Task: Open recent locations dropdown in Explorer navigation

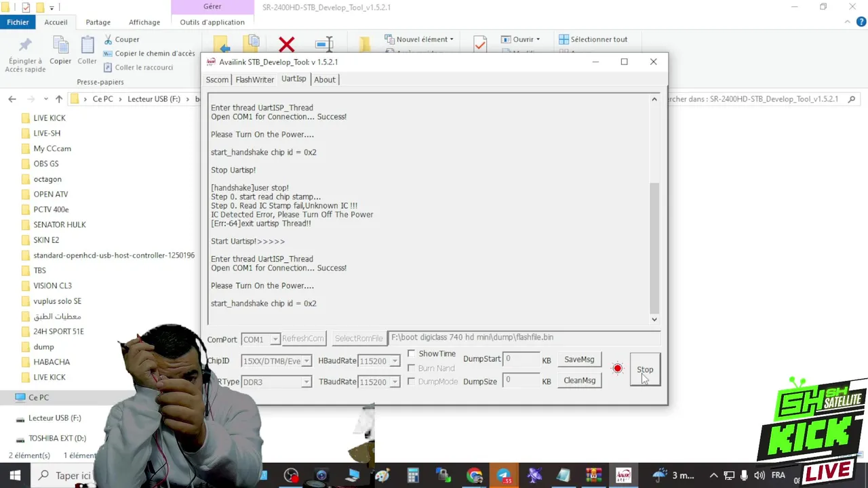Action: click(x=45, y=99)
